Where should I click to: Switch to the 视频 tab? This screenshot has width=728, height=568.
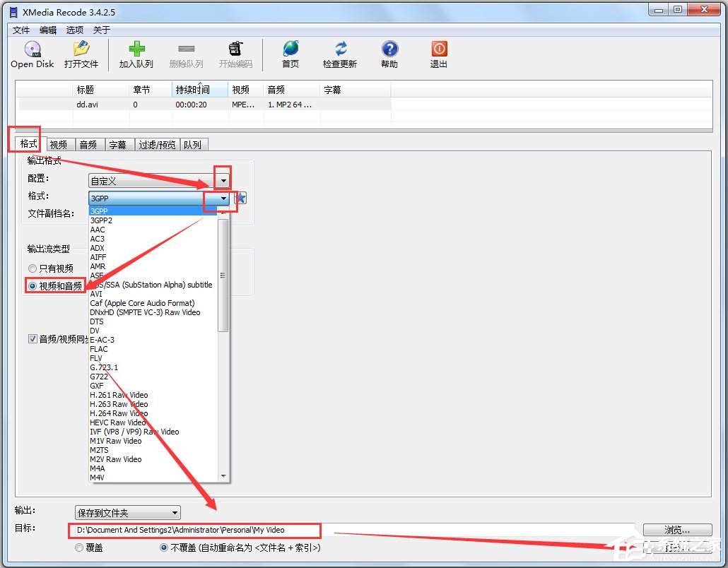point(59,144)
